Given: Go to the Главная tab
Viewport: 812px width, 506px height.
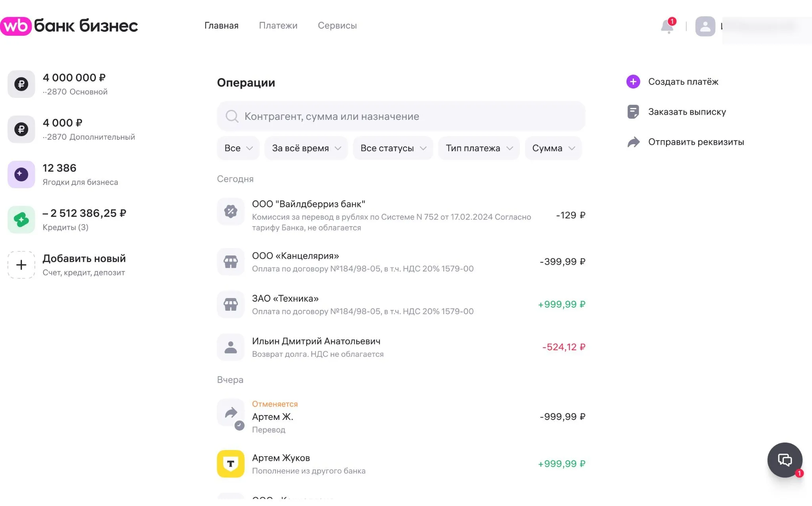Looking at the screenshot, I should 221,26.
